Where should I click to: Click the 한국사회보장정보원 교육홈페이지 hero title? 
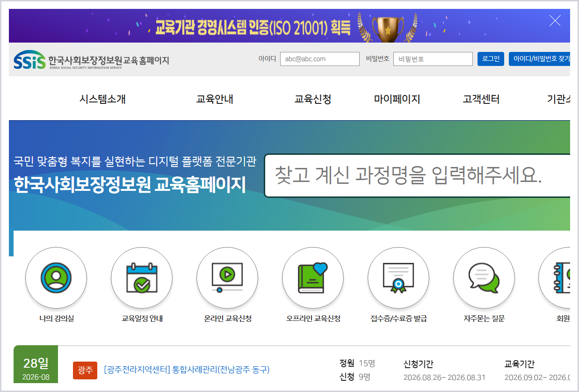pyautogui.click(x=130, y=185)
